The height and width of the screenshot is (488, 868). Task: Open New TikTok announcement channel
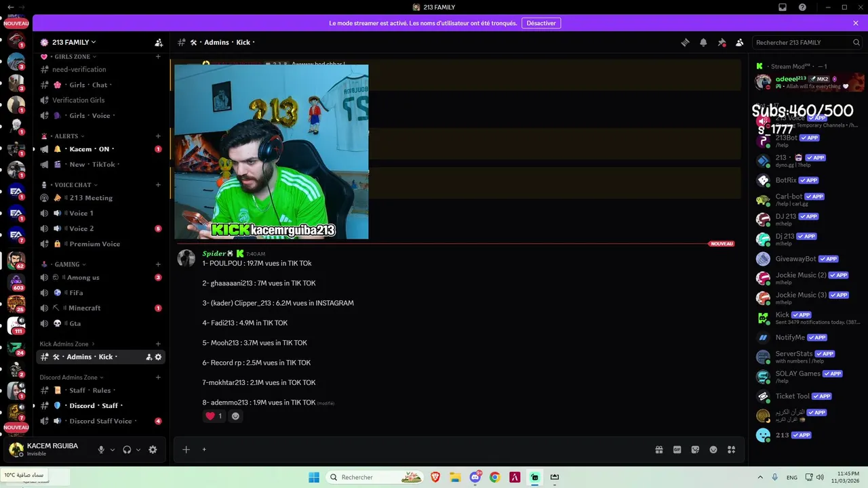click(100, 165)
